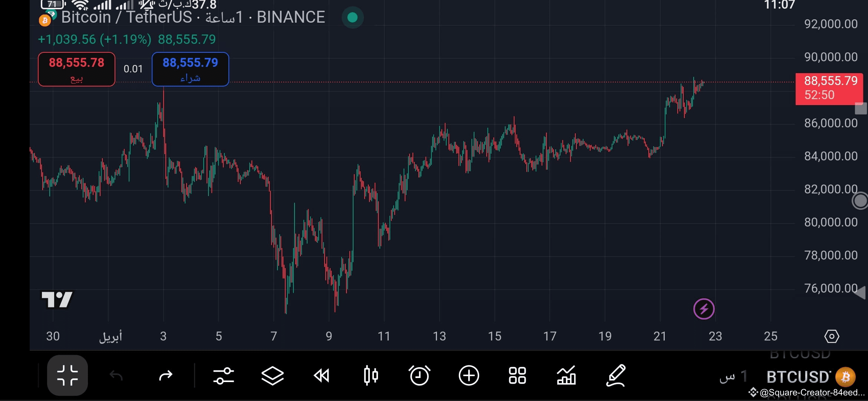Select the drawing pencil tool
Screen dimensions: 868x401
coord(616,375)
